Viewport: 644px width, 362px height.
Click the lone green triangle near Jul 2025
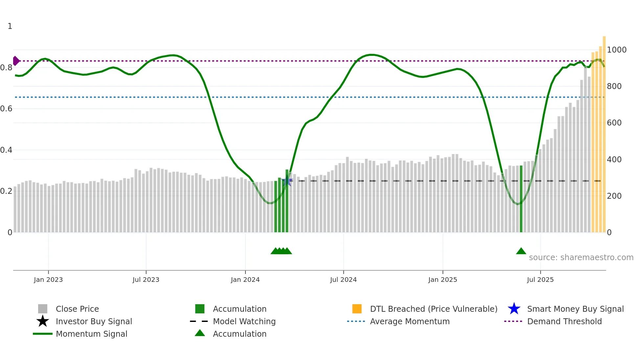(521, 251)
